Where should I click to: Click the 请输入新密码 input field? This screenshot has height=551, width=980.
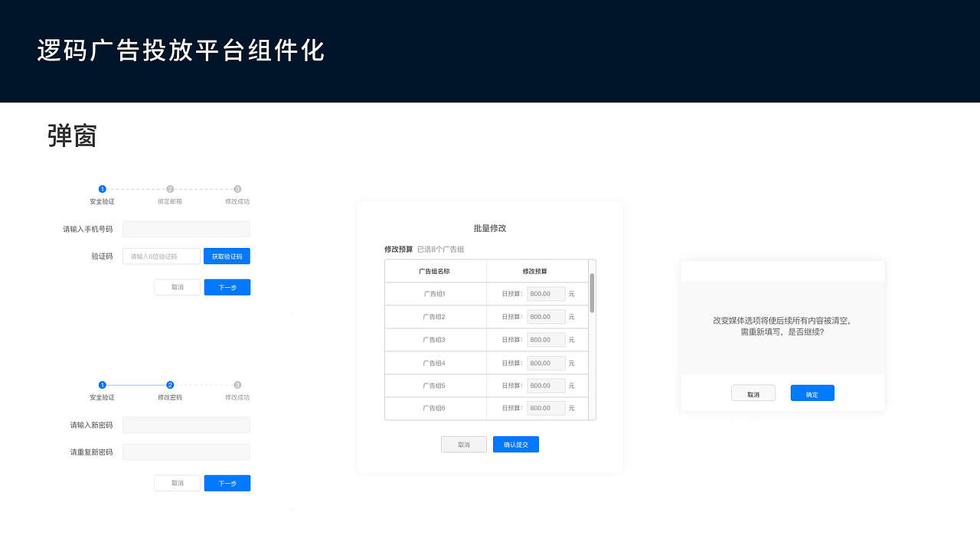tap(186, 425)
